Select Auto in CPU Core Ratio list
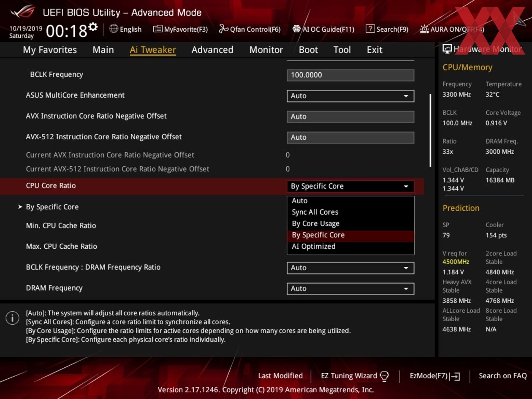 click(350, 201)
